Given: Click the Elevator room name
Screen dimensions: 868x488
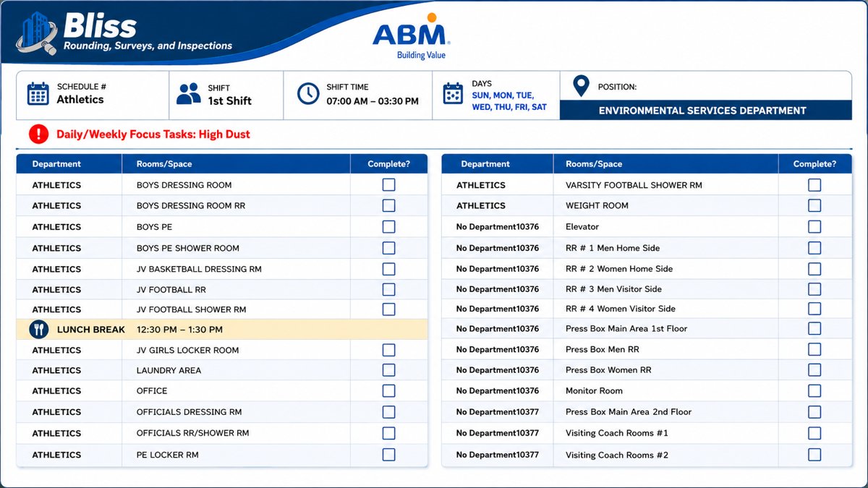Looking at the screenshot, I should pyautogui.click(x=582, y=227).
